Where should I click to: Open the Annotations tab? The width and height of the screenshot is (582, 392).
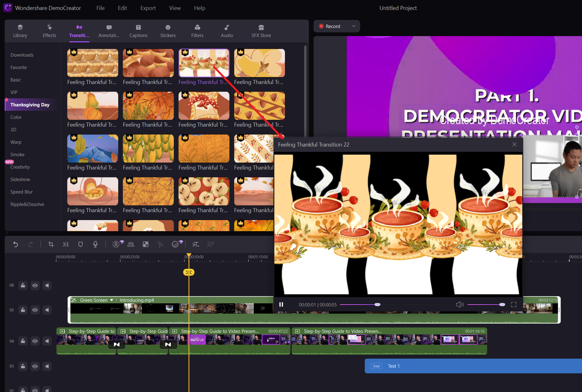click(109, 31)
